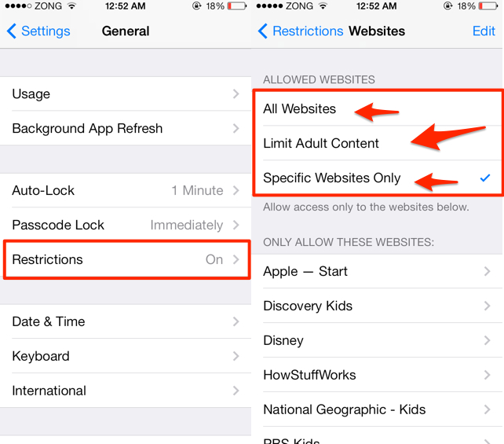Open the Auto-Lock 1 Minute setting
Screen dimensions: 504x444
tap(126, 190)
